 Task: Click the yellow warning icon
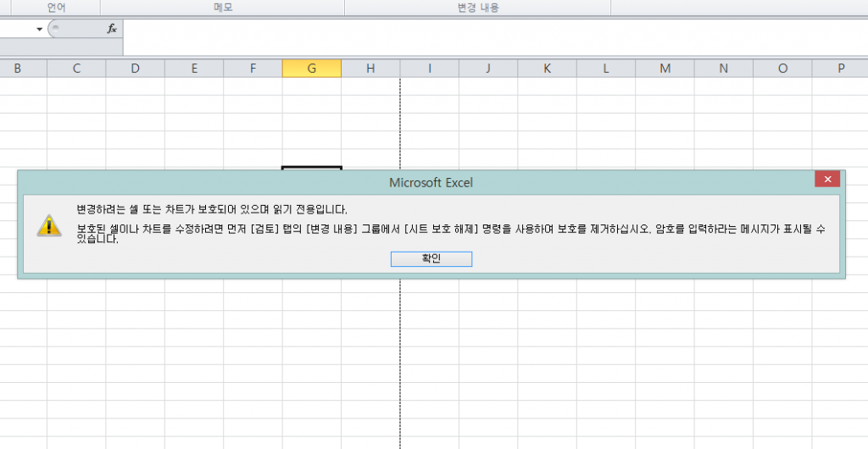click(x=49, y=225)
